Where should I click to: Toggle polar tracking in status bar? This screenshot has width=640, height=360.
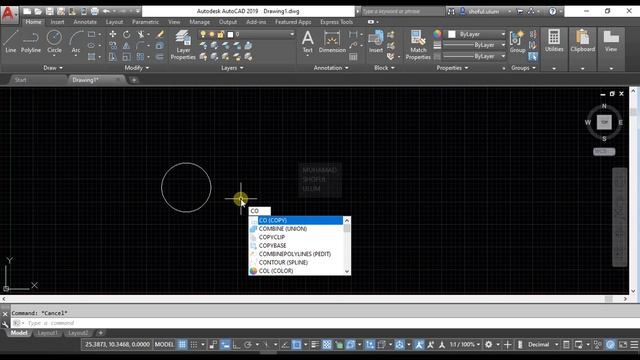coord(248,345)
